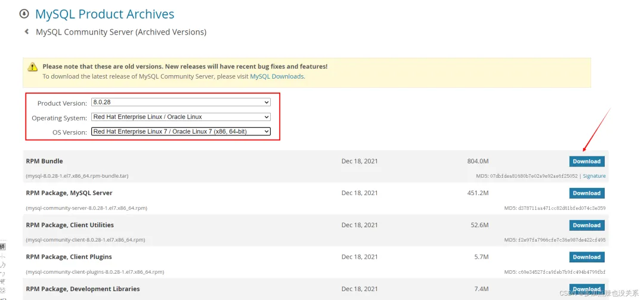The image size is (644, 300).
Task: Click the RPM Bundle MD5 checksum text
Action: click(527, 176)
